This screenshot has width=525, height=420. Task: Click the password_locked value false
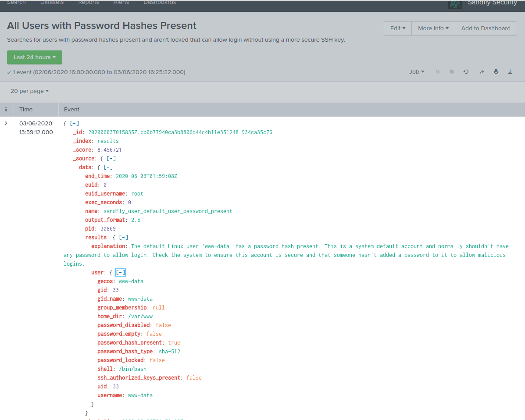coord(157,360)
